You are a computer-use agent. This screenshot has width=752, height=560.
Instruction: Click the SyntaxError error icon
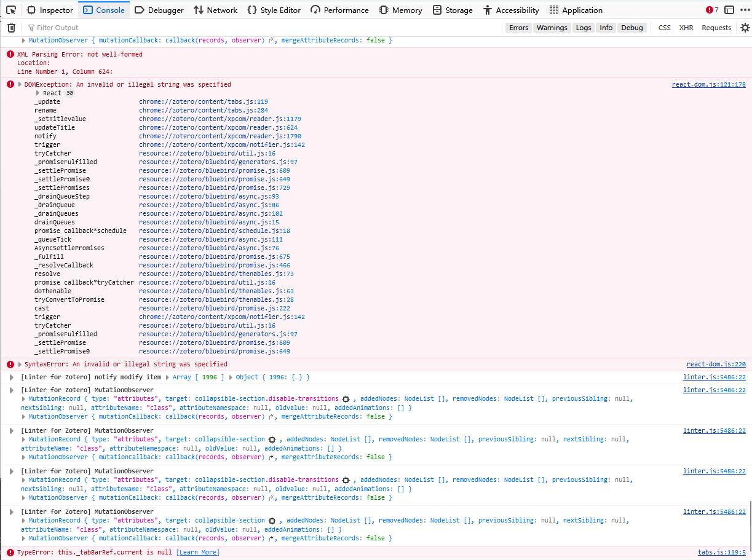pyautogui.click(x=10, y=364)
